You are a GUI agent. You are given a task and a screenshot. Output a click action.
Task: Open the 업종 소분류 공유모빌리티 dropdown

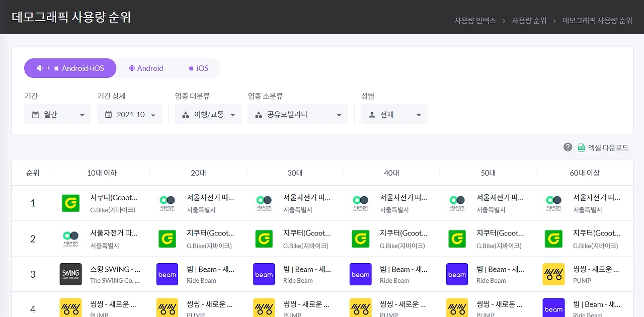pos(298,115)
